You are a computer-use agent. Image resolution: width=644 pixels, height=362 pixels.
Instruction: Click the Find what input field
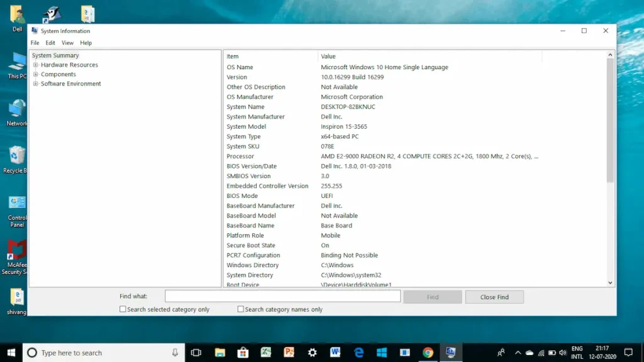click(282, 297)
